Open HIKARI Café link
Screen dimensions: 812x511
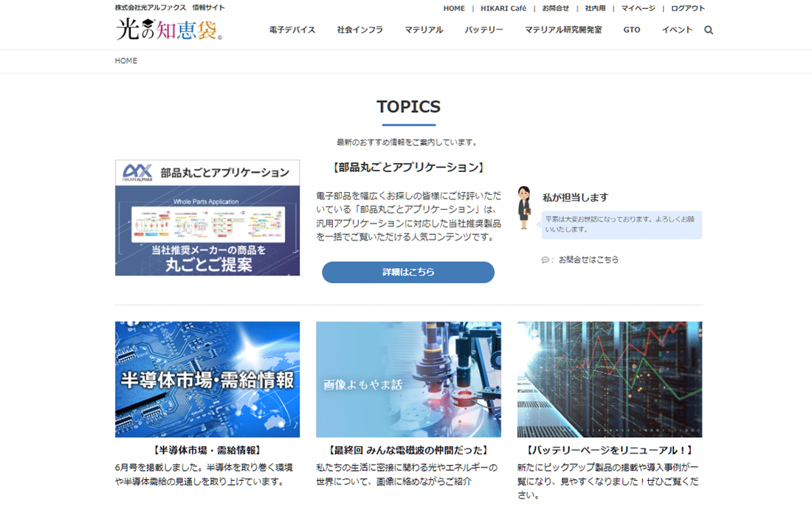(503, 8)
